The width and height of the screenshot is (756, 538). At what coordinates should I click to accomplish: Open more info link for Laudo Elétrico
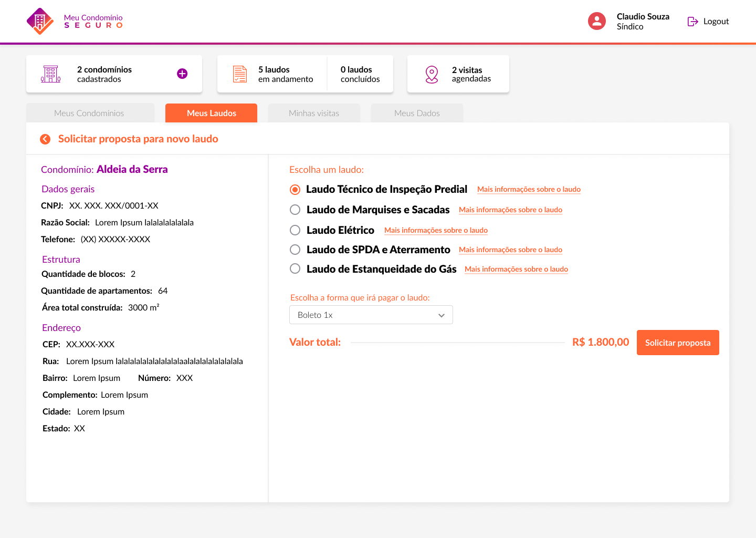[436, 230]
